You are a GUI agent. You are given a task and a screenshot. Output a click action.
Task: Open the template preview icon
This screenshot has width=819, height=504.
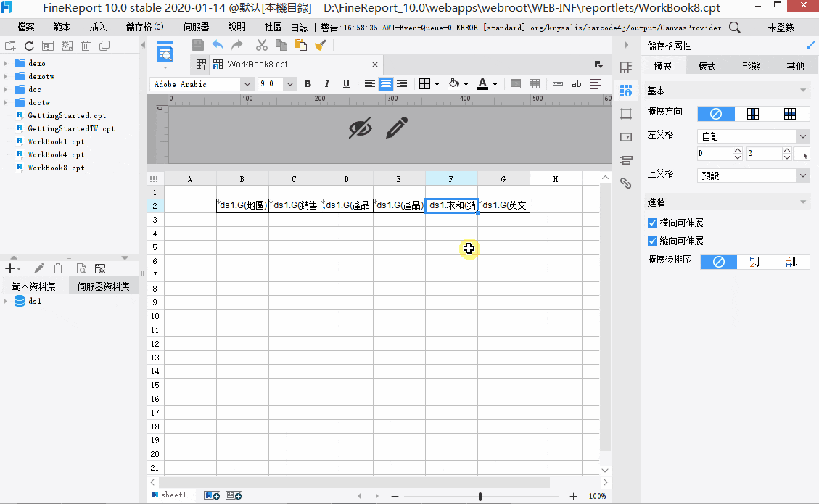pyautogui.click(x=165, y=53)
